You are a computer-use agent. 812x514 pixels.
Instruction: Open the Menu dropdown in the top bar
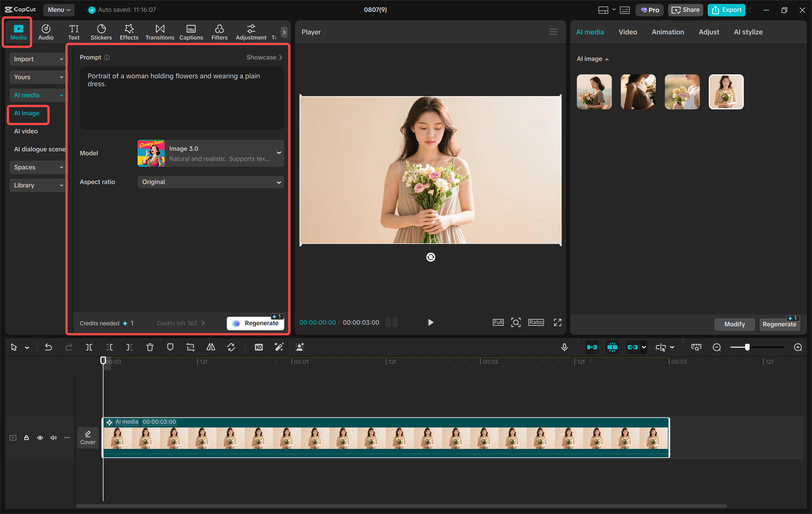[59, 10]
